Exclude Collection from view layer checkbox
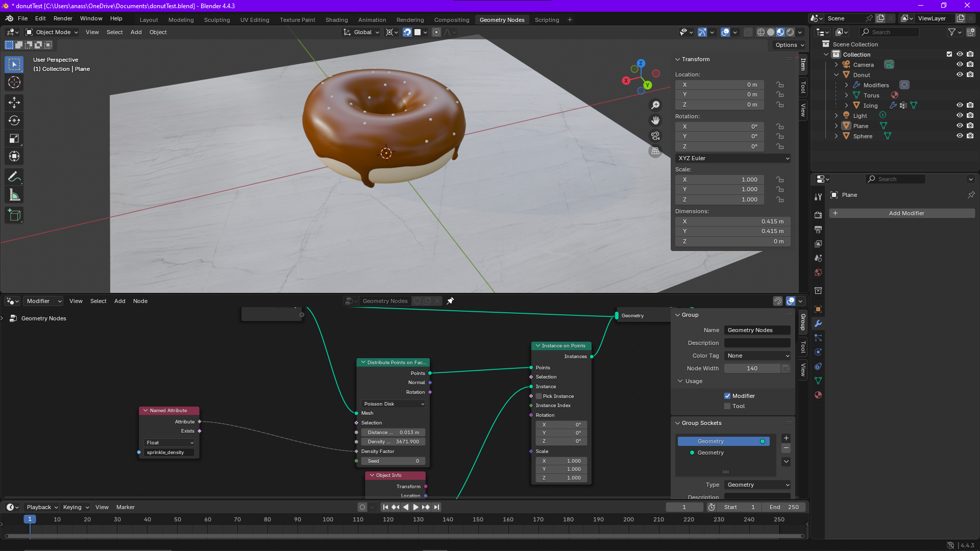Screen dimensions: 980x551 pyautogui.click(x=949, y=54)
